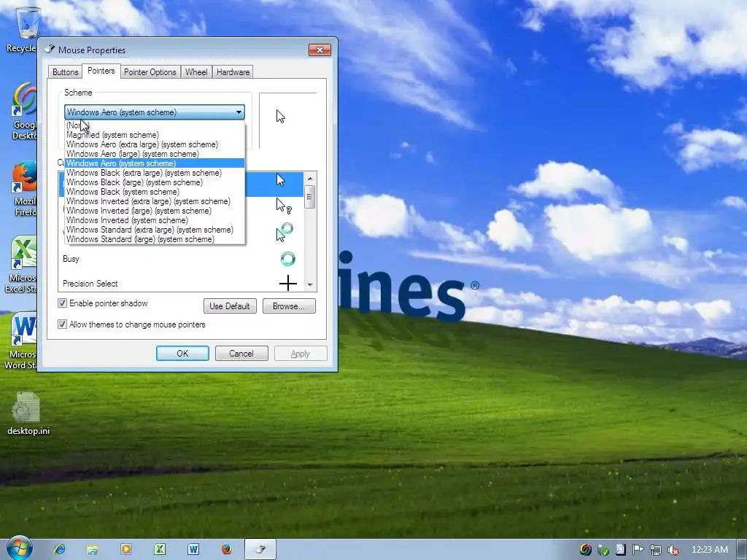Click the Mouse Properties taskbar button
The width and height of the screenshot is (747, 560).
pos(260,550)
